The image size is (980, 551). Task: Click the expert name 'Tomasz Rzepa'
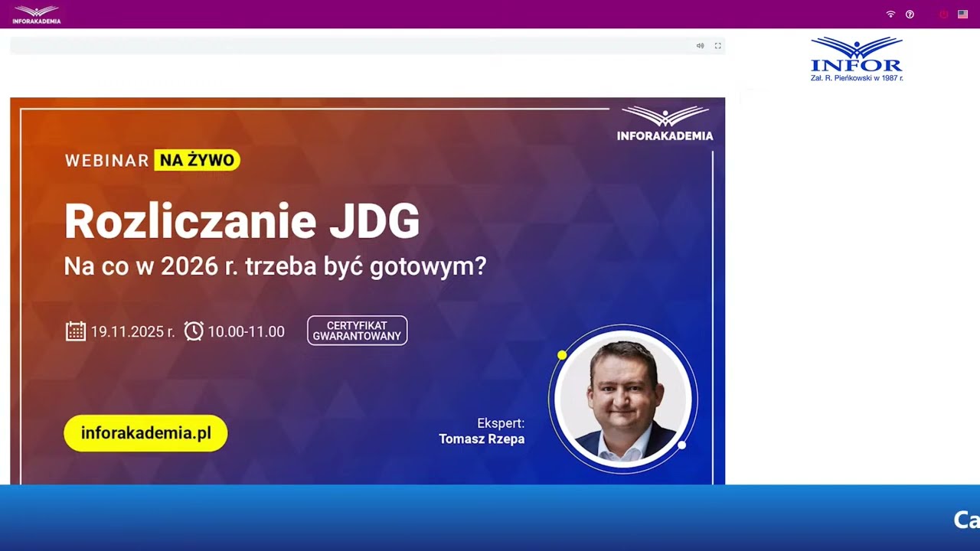482,439
